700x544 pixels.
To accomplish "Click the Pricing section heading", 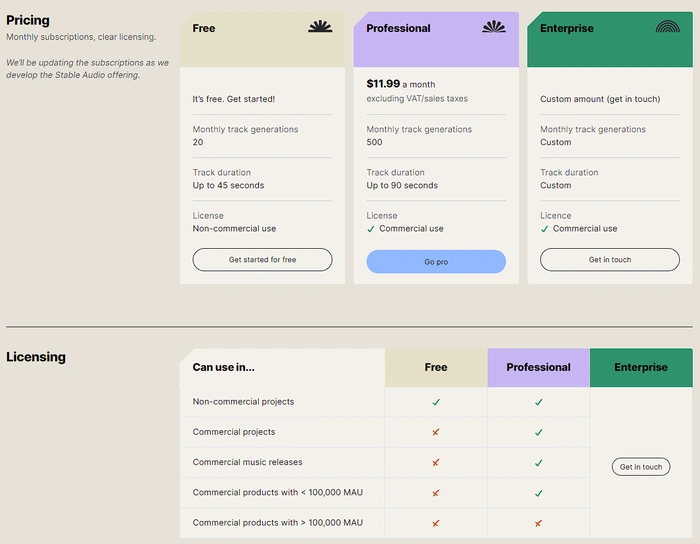I will point(28,20).
